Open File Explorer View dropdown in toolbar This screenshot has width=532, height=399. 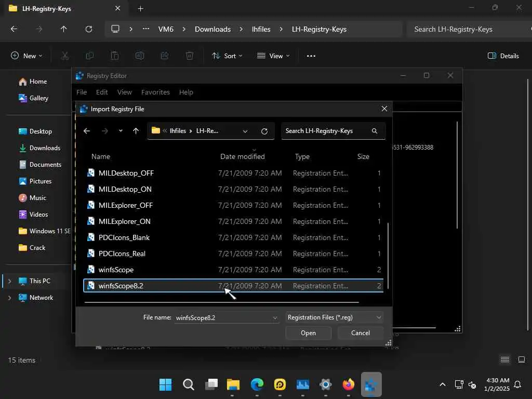pos(273,56)
